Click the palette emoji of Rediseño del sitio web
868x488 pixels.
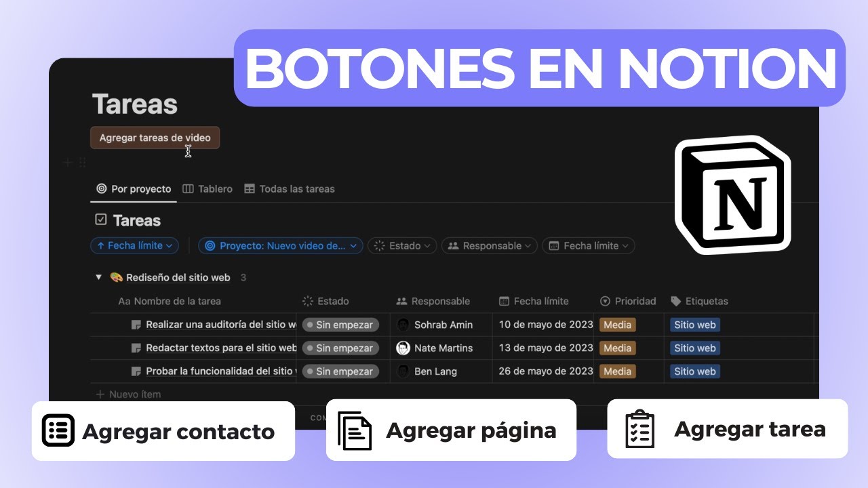(x=116, y=277)
